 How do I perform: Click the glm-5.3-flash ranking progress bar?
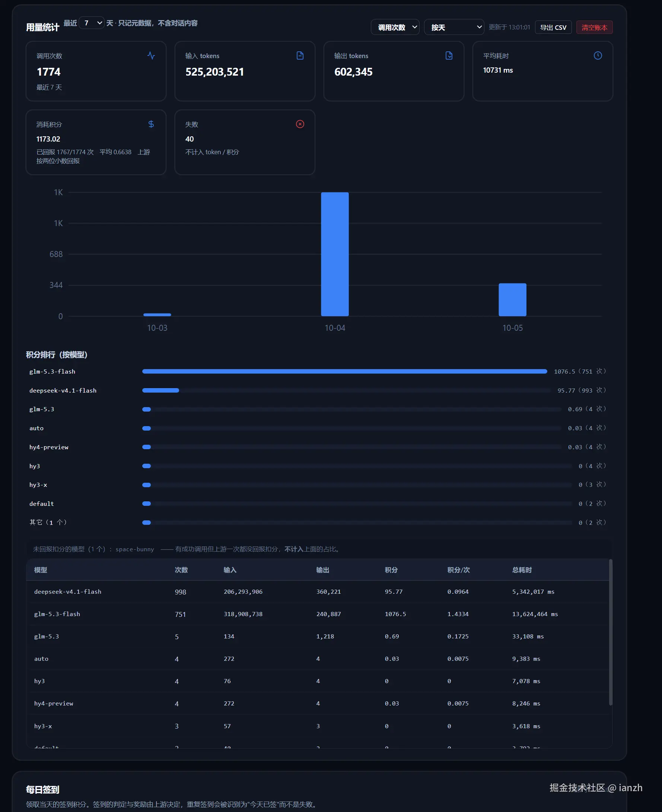(345, 371)
